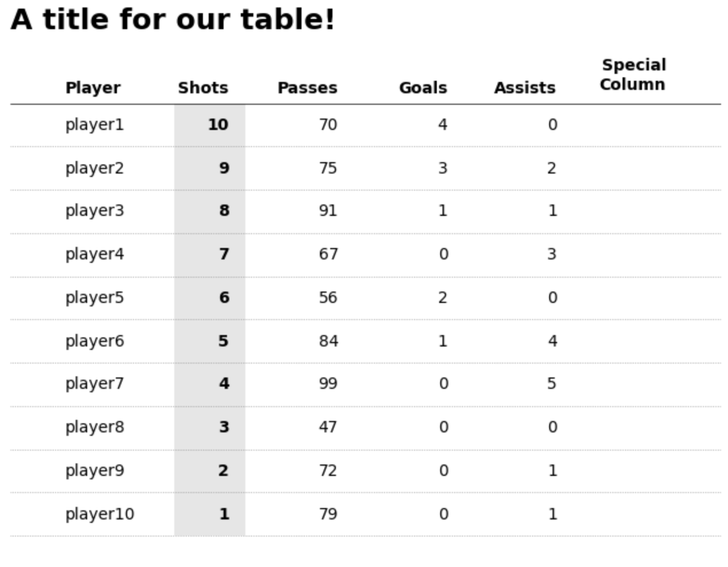Select player7's Assists value 5
728x567 pixels.
coord(551,384)
